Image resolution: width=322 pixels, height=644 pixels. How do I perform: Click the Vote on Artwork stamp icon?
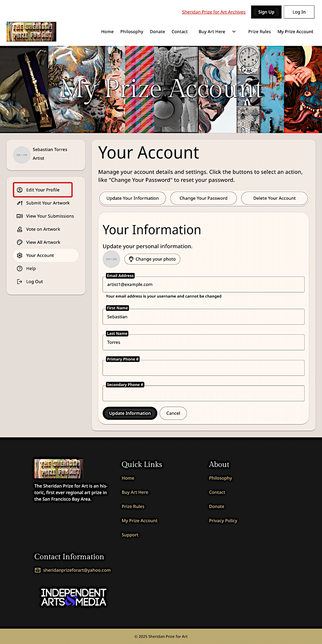[x=19, y=229]
